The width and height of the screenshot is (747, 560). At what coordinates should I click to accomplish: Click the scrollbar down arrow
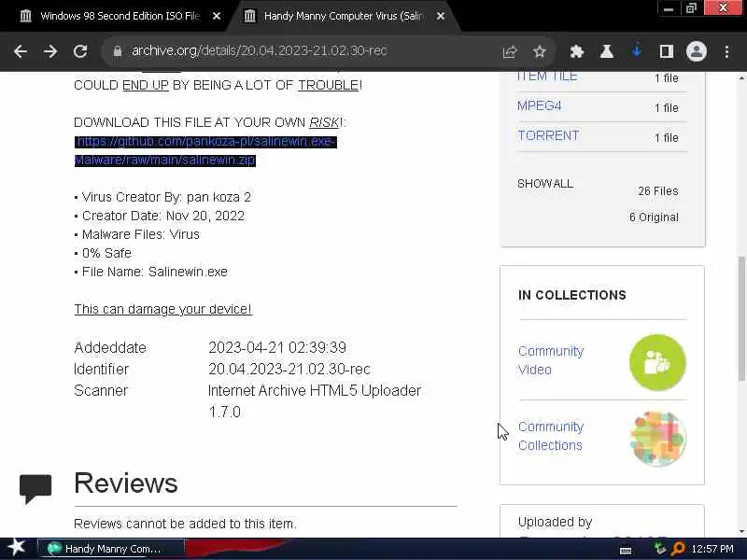[x=741, y=532]
